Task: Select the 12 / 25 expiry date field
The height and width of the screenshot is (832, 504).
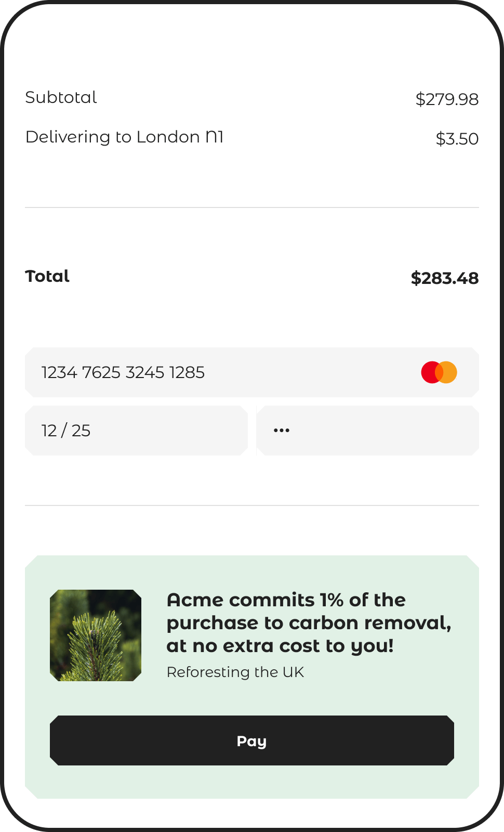Action: click(136, 431)
